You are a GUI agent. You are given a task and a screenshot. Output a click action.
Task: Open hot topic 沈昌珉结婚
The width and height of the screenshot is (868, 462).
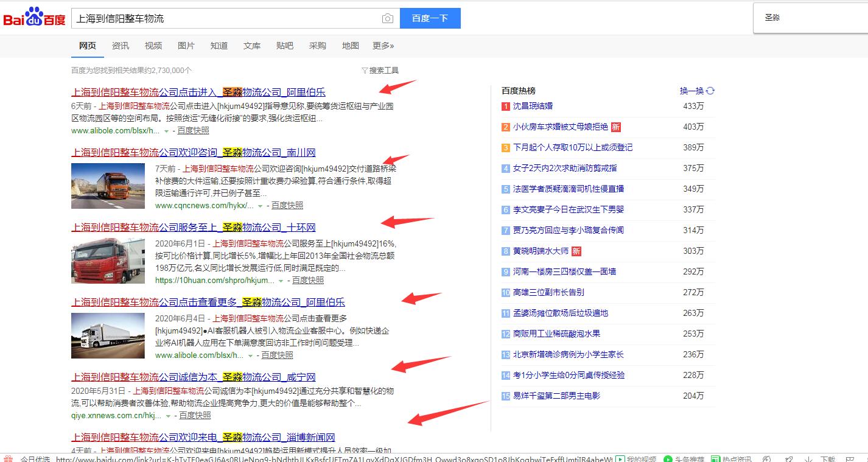coord(533,106)
